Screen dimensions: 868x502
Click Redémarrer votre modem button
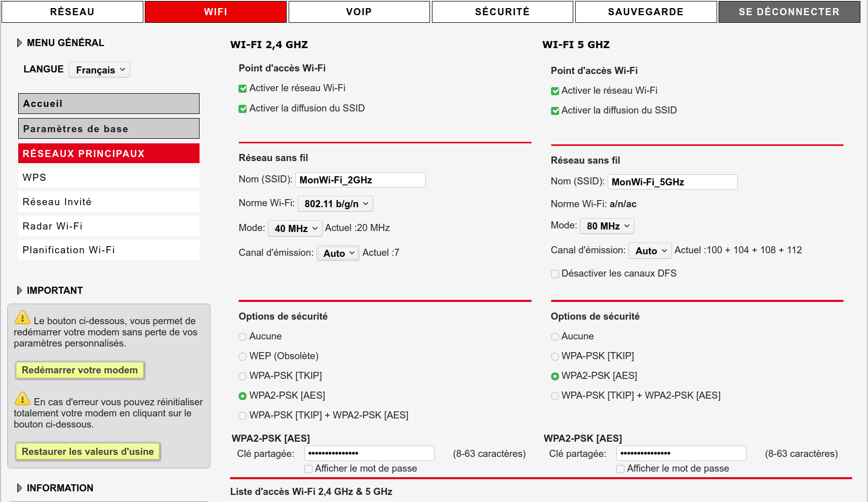click(x=80, y=370)
